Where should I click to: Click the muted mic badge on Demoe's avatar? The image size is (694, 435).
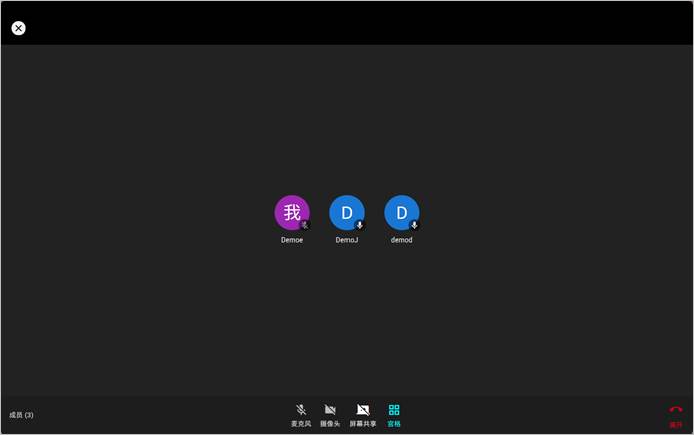click(x=305, y=225)
